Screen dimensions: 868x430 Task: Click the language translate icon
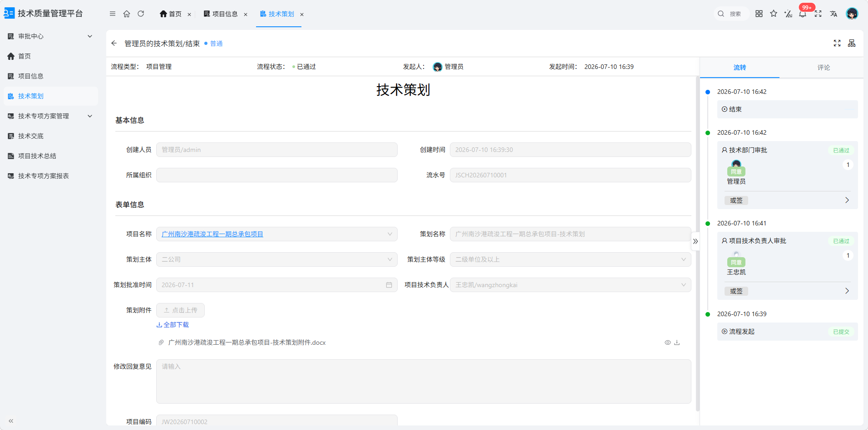[833, 14]
